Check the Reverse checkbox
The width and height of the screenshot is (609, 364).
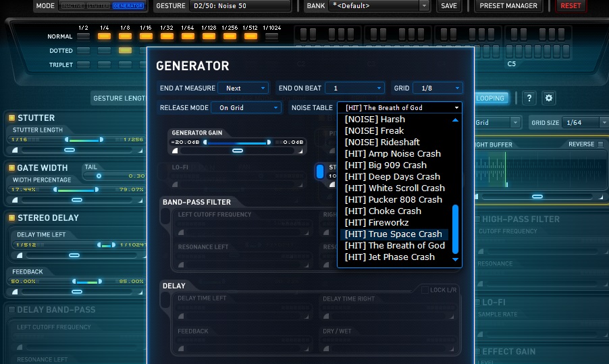coord(600,144)
